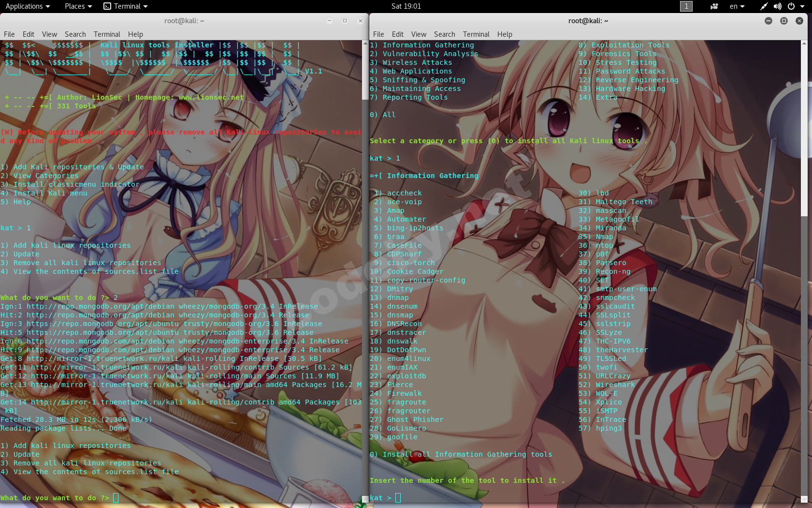
Task: Open File menu in right terminal window
Action: 378,34
